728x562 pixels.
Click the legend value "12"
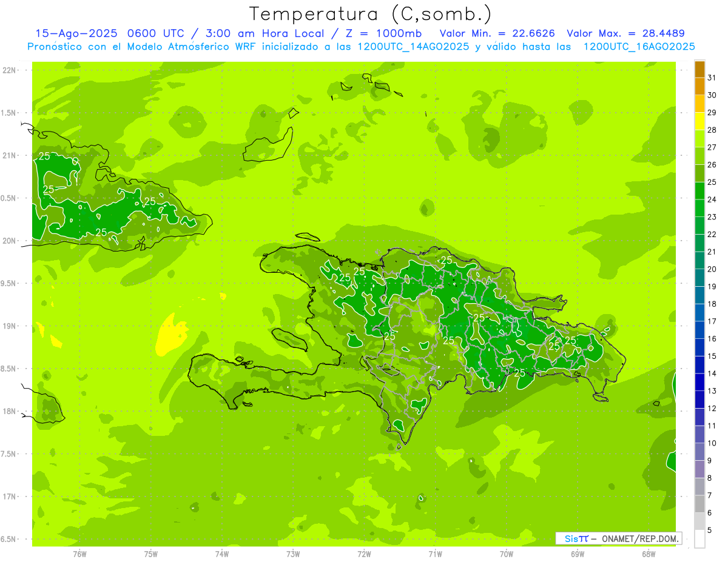(712, 409)
